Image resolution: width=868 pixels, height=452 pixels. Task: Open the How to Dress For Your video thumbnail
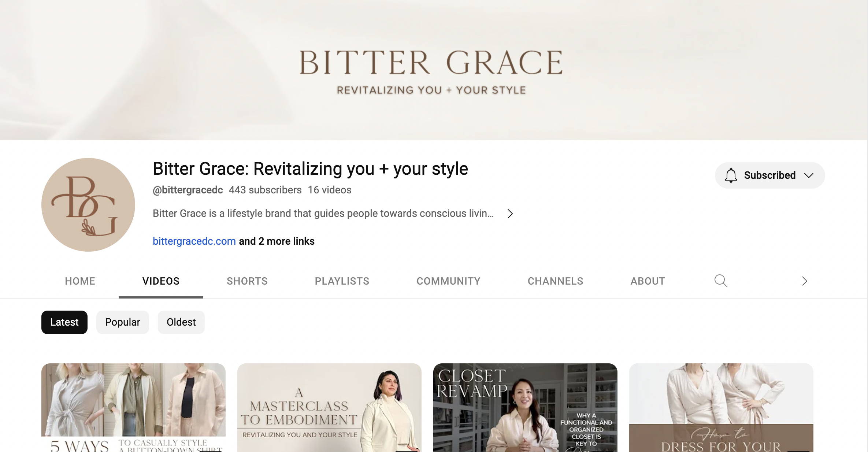click(721, 408)
